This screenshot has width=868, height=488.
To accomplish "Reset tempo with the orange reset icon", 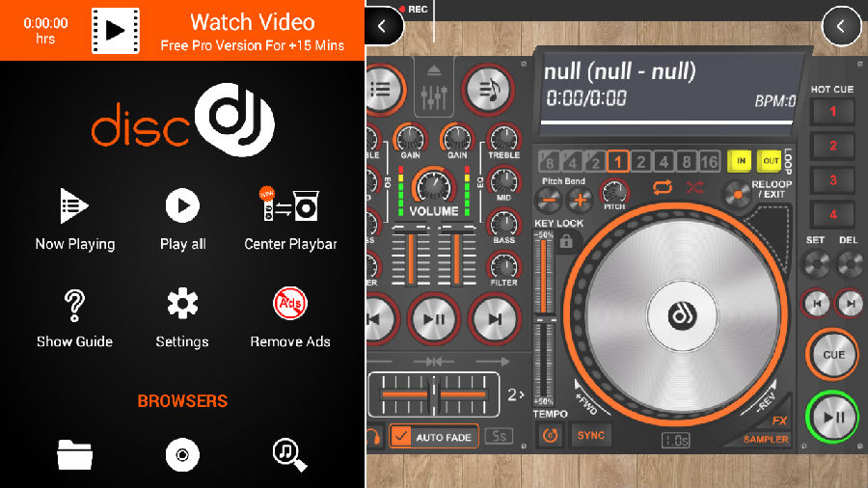I will pyautogui.click(x=550, y=435).
